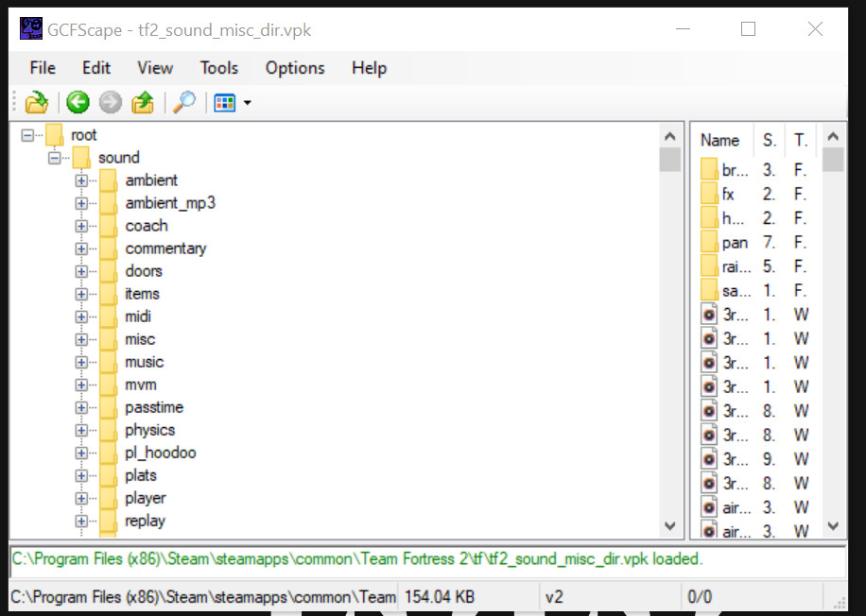Open the Find magnifying glass tool
Image resolution: width=866 pixels, height=616 pixels.
pyautogui.click(x=183, y=102)
